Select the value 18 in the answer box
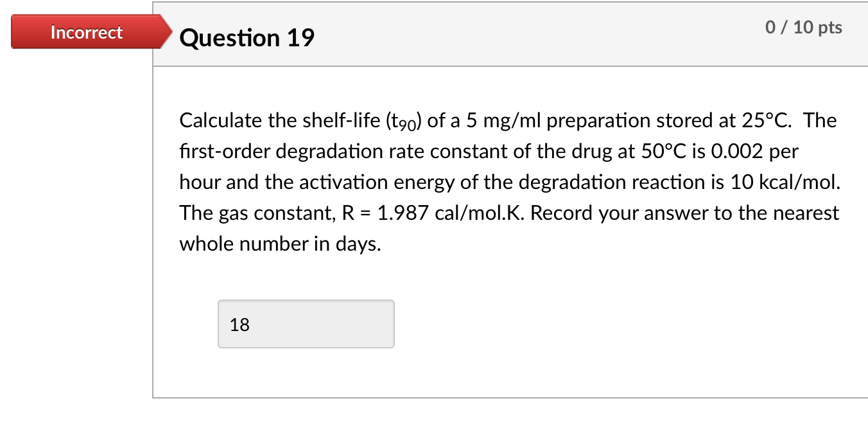This screenshot has width=868, height=421. click(x=239, y=325)
